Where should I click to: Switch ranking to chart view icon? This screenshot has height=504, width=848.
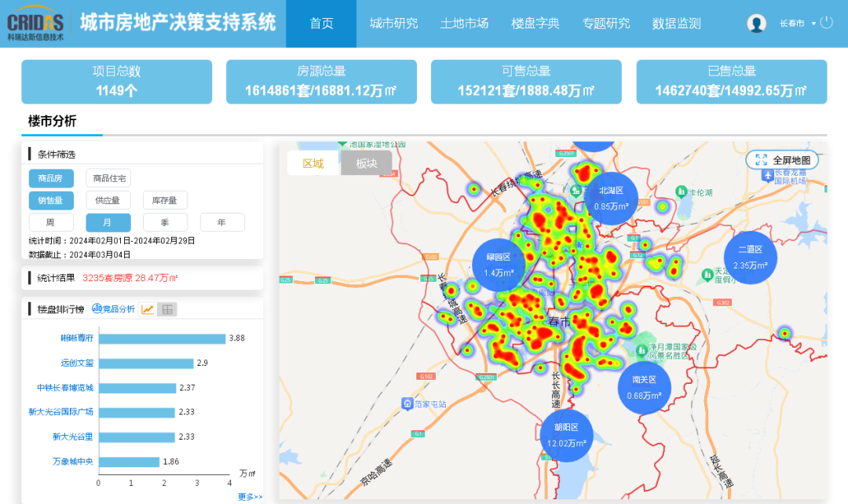(x=147, y=309)
